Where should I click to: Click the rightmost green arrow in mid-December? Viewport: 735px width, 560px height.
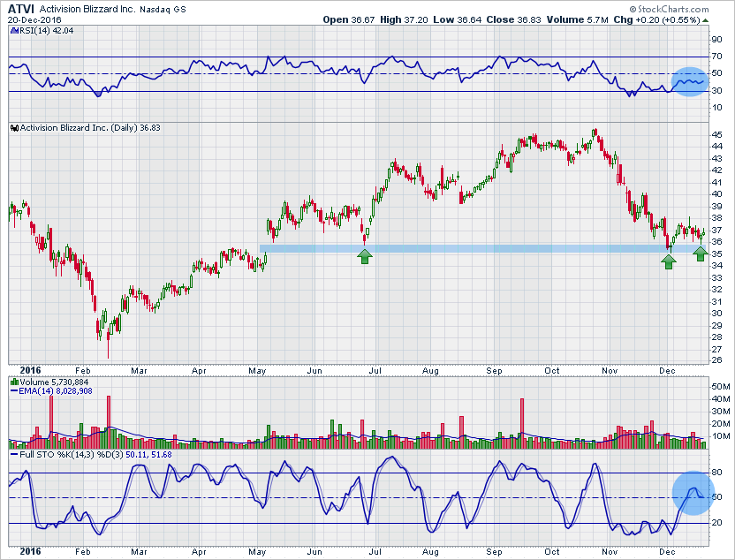point(700,254)
